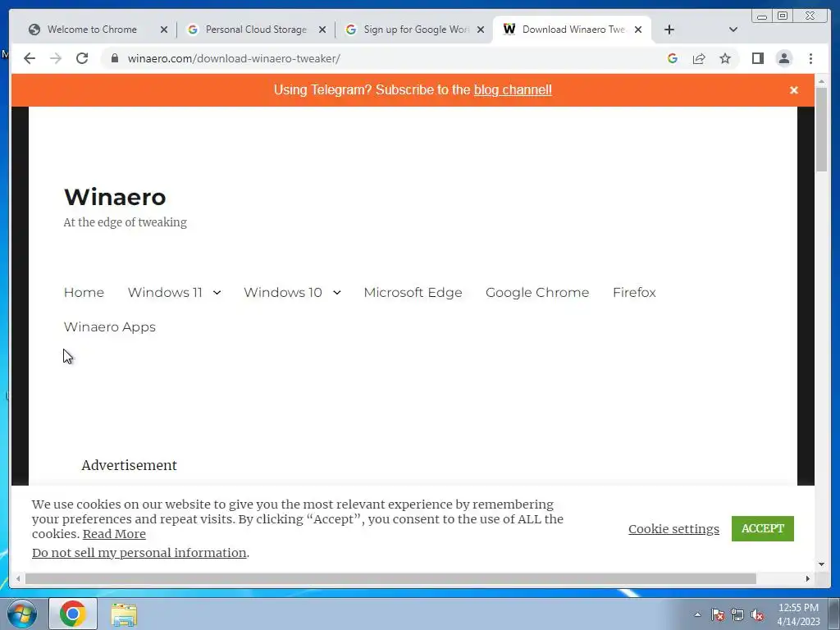
Task: Click the network tray icon
Action: (x=737, y=614)
